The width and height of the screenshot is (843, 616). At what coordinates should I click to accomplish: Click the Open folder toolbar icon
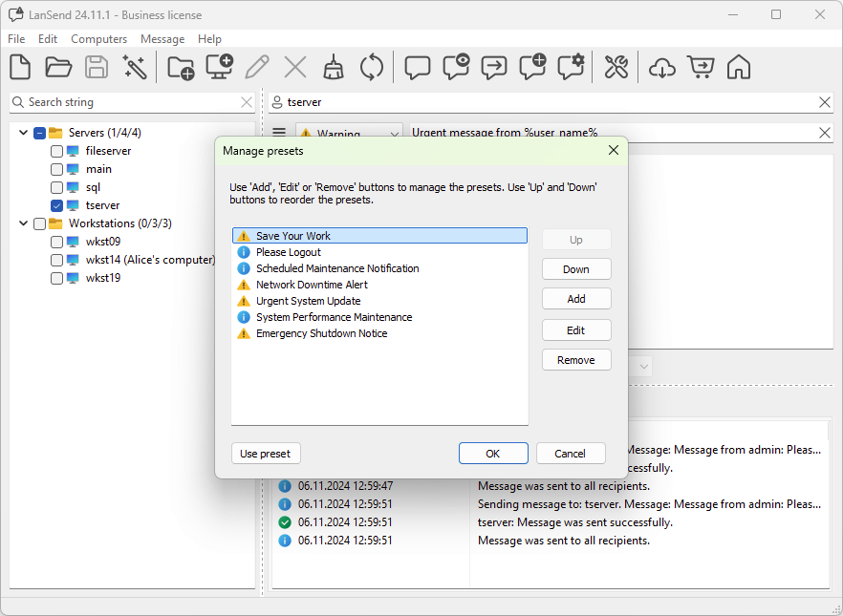coord(58,67)
